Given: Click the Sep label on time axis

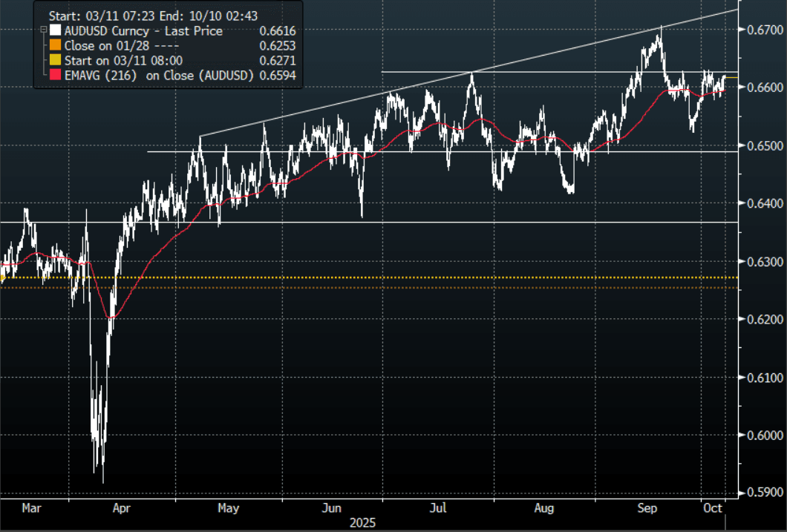Looking at the screenshot, I should (648, 509).
